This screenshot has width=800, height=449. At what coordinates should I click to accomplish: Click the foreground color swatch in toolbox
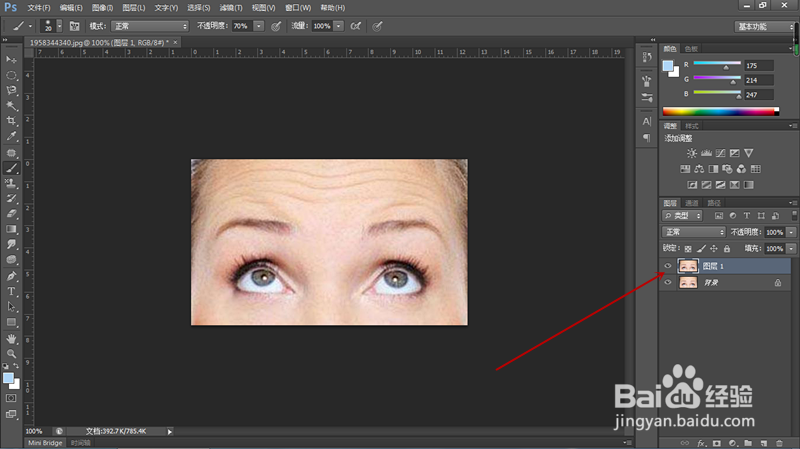point(8,378)
